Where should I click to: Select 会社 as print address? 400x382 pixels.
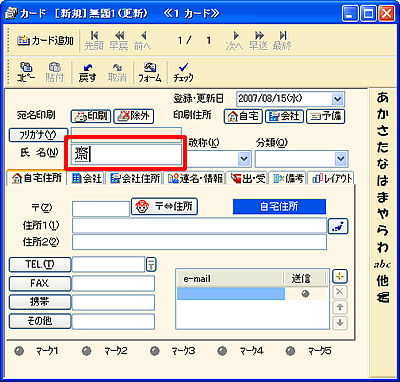[284, 116]
